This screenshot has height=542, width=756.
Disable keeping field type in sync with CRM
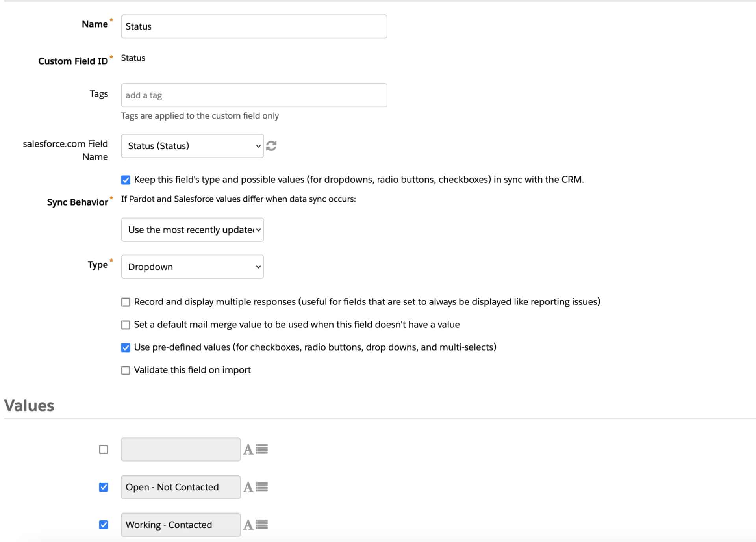pyautogui.click(x=126, y=180)
